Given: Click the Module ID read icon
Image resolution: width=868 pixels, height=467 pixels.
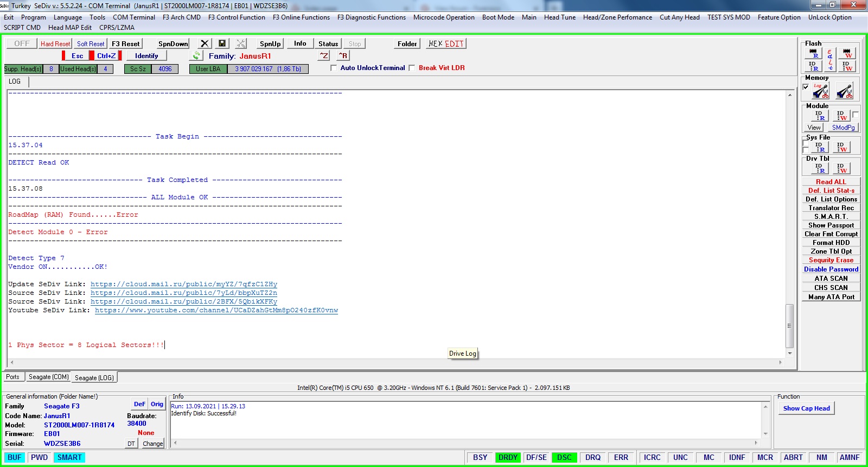Looking at the screenshot, I should (820, 116).
